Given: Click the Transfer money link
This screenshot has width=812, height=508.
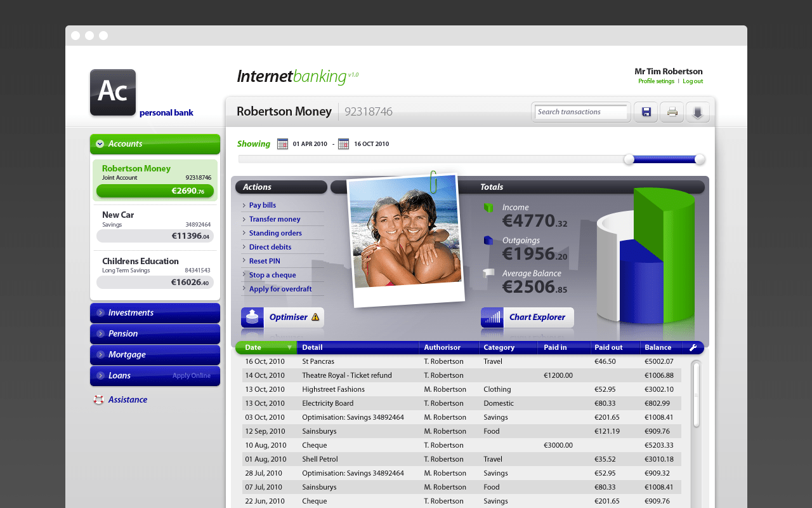Looking at the screenshot, I should pos(275,219).
